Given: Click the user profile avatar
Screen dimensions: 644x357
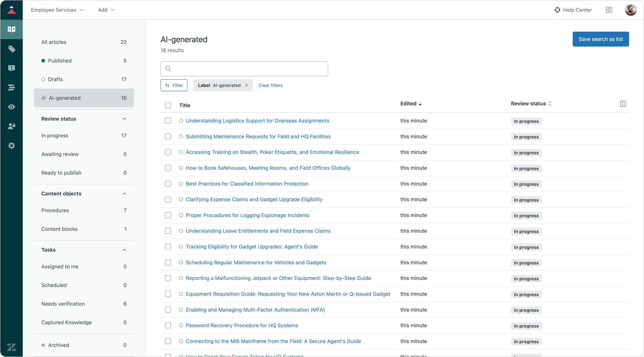Looking at the screenshot, I should (630, 10).
